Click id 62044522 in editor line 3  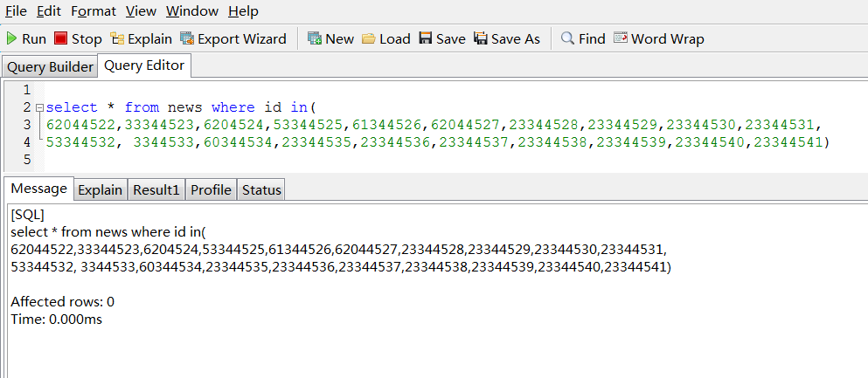coord(81,125)
